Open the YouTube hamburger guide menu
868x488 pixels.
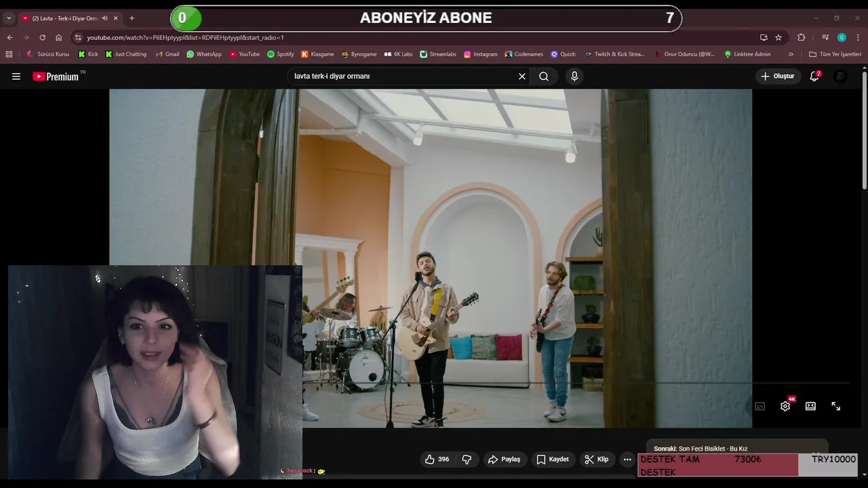pos(16,77)
